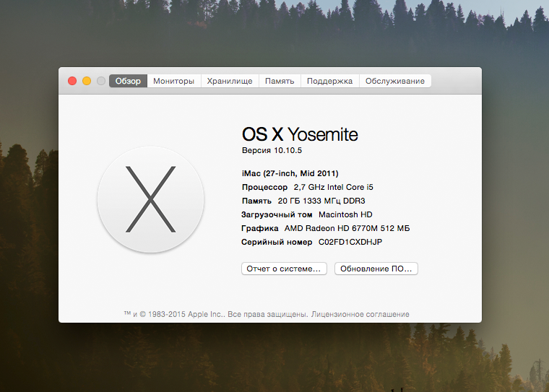Select the Обзор tab
The height and width of the screenshot is (392, 549).
tap(128, 82)
